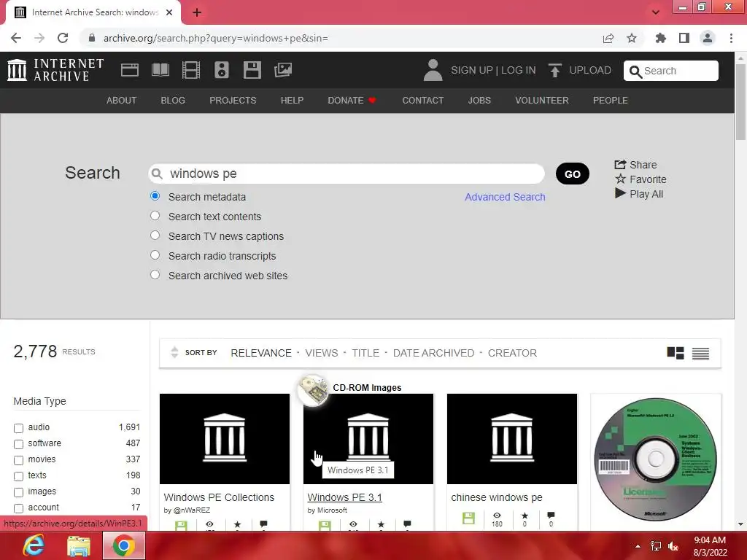747x560 pixels.
Task: Click the SIGN UP | LOG IN link
Action: 493,70
